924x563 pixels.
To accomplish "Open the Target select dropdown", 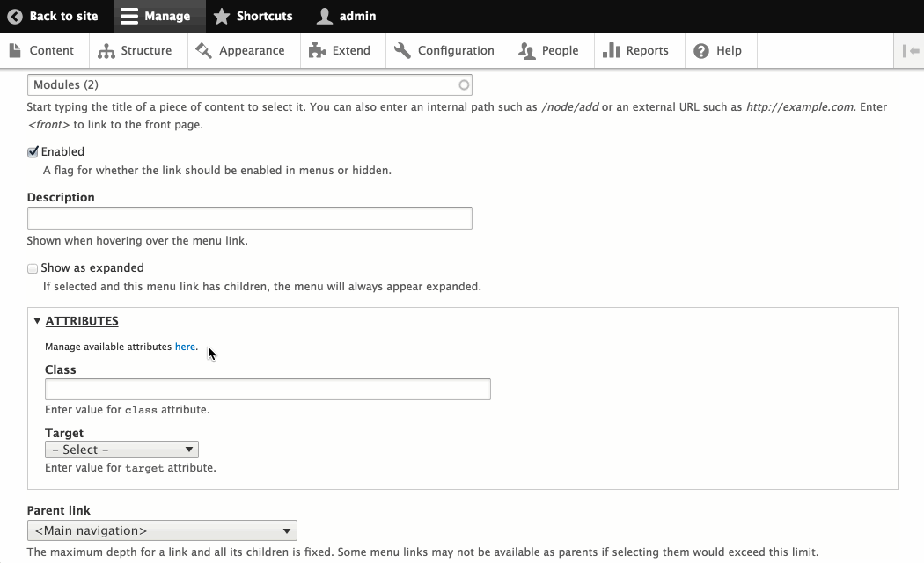I will click(x=121, y=450).
